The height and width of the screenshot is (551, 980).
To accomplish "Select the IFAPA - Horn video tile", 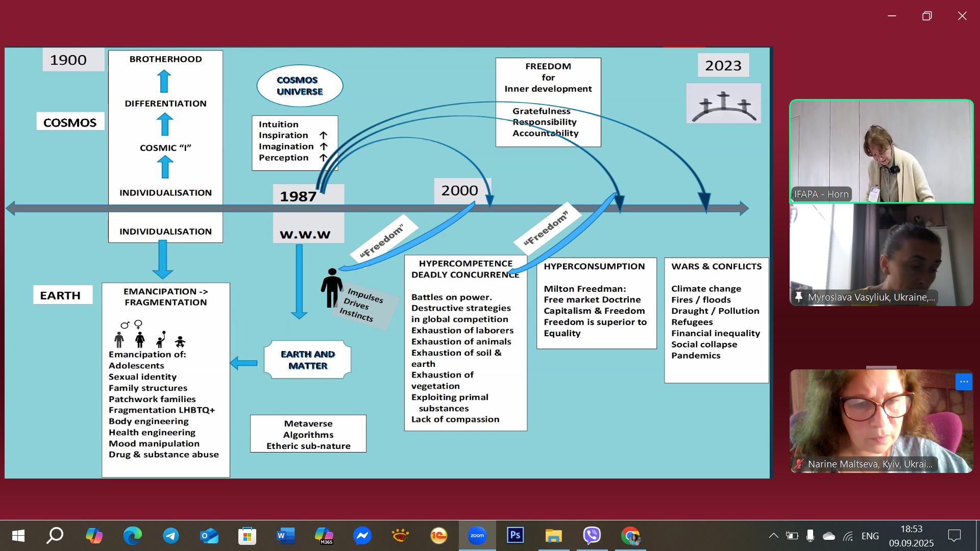I will (x=881, y=151).
